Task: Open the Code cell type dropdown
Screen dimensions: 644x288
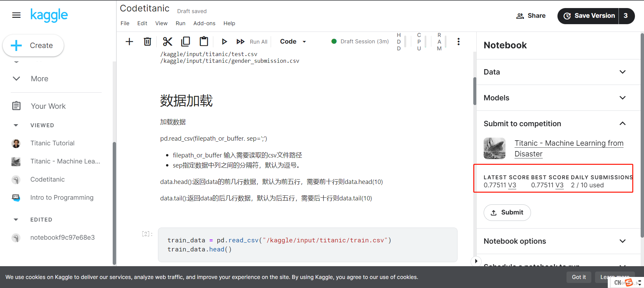Action: click(293, 42)
